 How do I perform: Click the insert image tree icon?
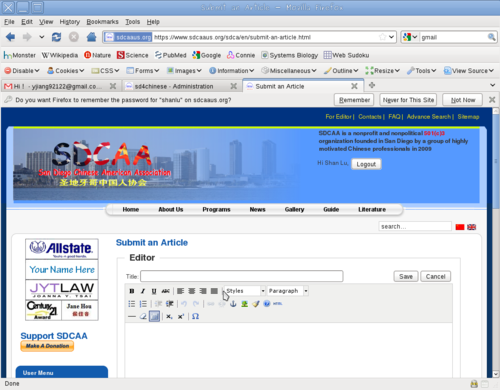(244, 304)
